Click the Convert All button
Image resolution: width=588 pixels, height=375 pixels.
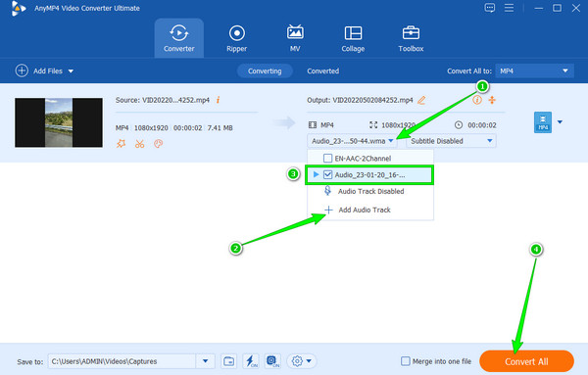(x=526, y=361)
